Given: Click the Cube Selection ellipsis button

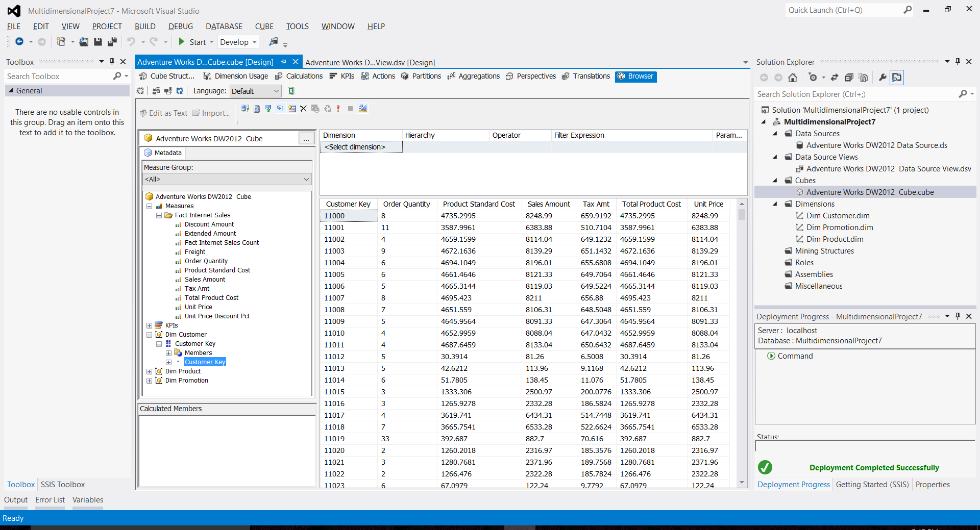Looking at the screenshot, I should point(306,139).
